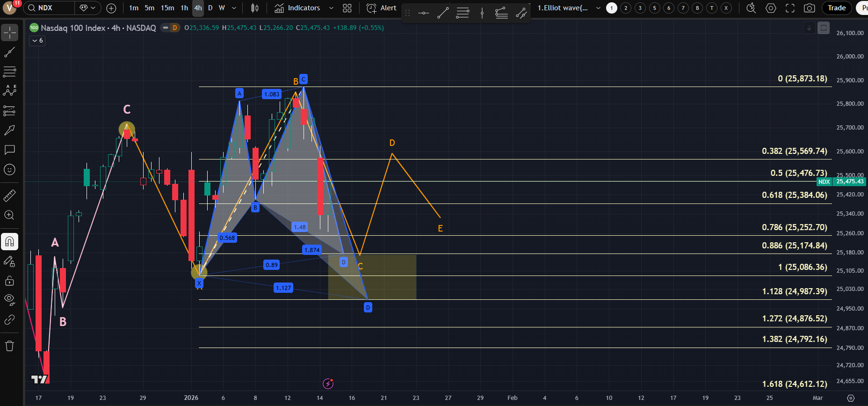
Task: Select the brush drawing tool
Action: coord(10,130)
